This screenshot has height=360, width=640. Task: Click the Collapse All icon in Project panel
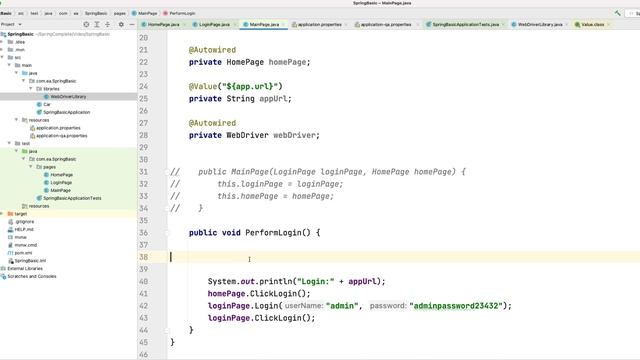(107, 24)
